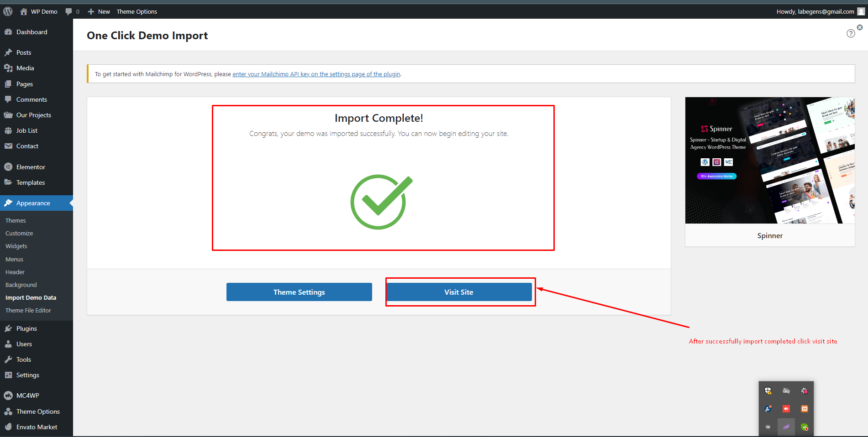
Task: Click the Spinner theme preview thumbnail
Action: tap(770, 160)
